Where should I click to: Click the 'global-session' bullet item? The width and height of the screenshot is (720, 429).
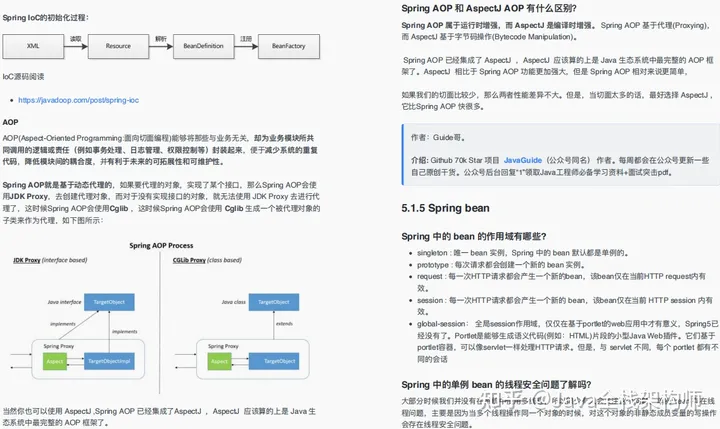click(x=568, y=341)
